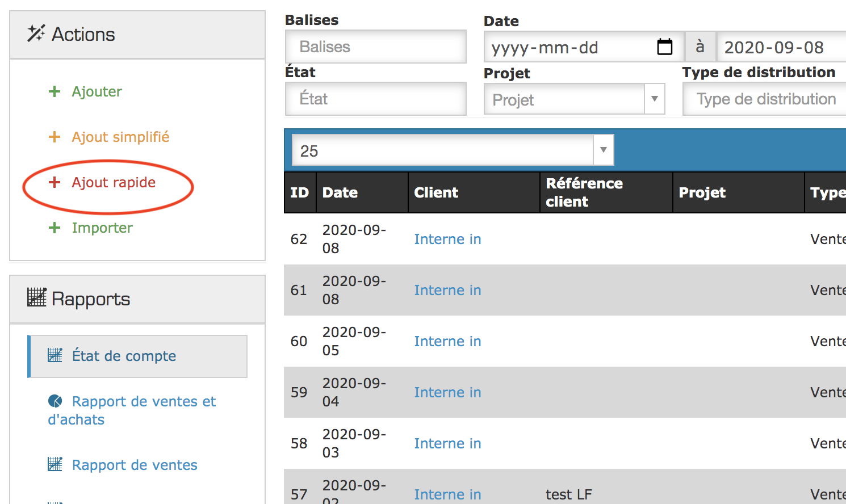Viewport: 846px width, 504px height.
Task: Click the grid icon beside État de compte
Action: pos(55,355)
